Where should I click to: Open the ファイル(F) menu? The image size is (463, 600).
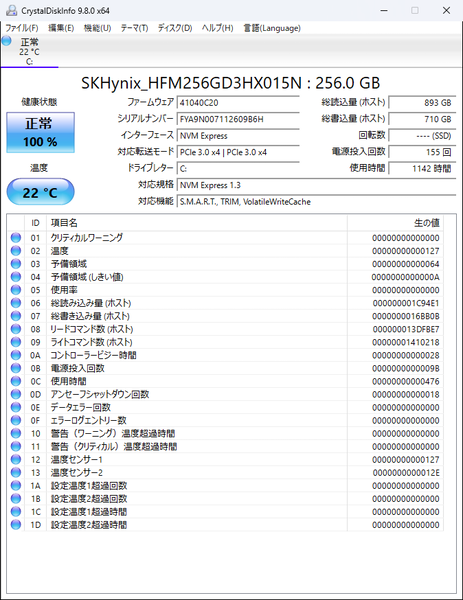(x=21, y=28)
